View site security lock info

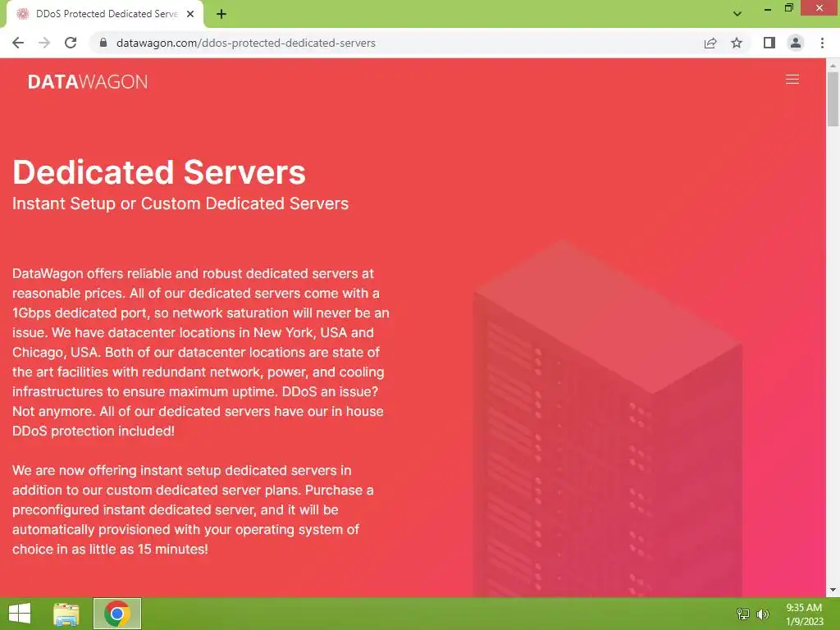(103, 43)
